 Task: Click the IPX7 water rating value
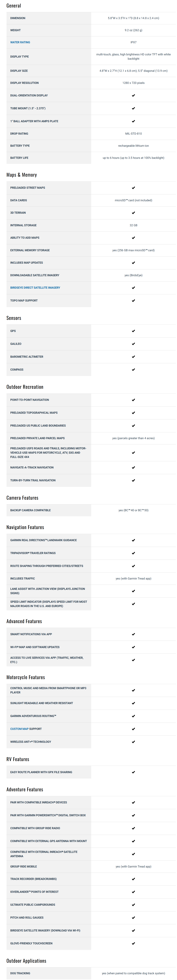pyautogui.click(x=133, y=42)
